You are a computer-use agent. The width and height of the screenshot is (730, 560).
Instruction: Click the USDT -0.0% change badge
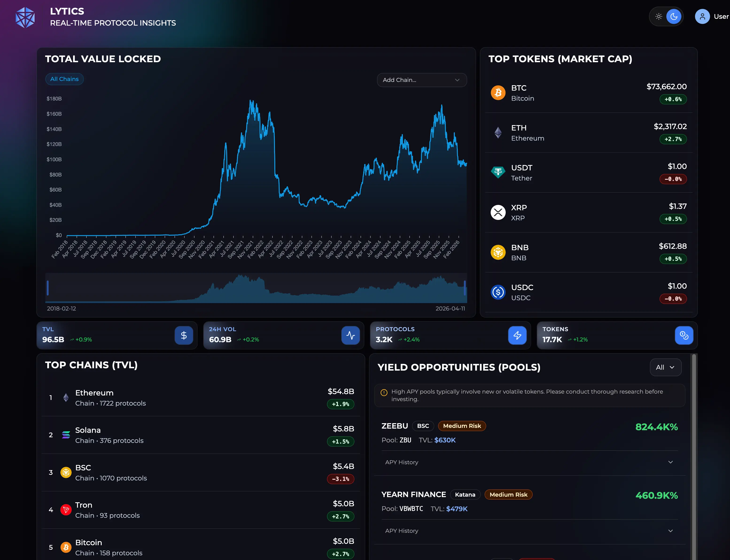(673, 179)
